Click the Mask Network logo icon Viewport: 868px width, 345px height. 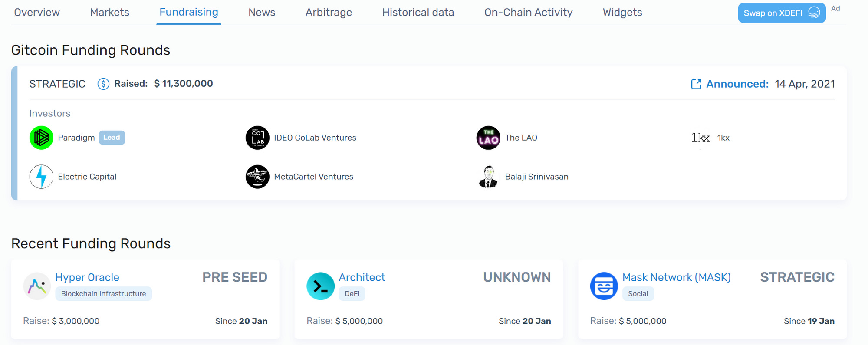click(604, 286)
